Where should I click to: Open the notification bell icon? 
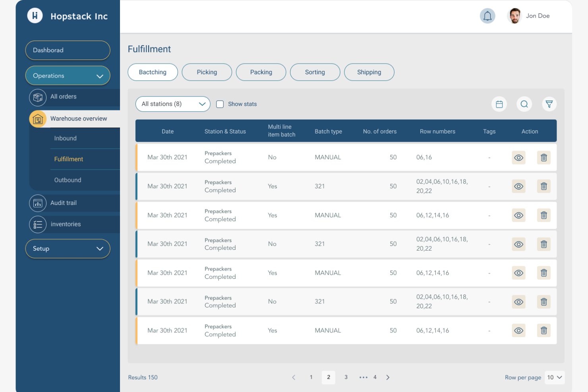click(x=487, y=15)
